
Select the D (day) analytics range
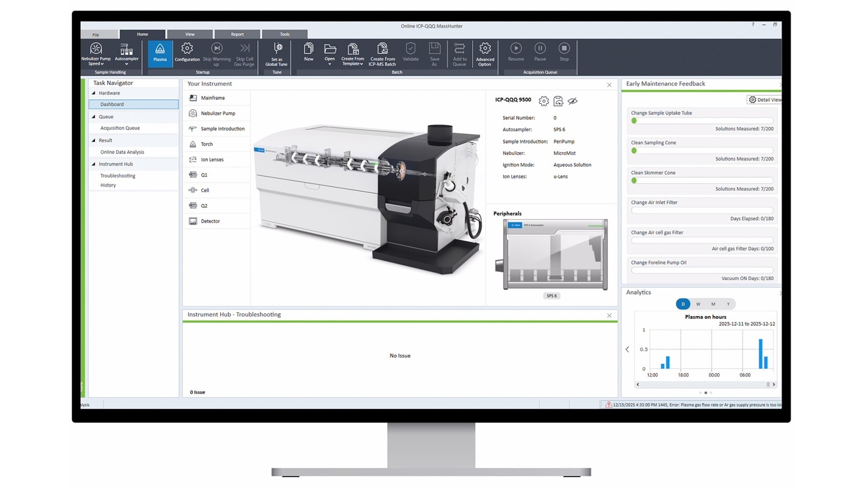pos(683,304)
